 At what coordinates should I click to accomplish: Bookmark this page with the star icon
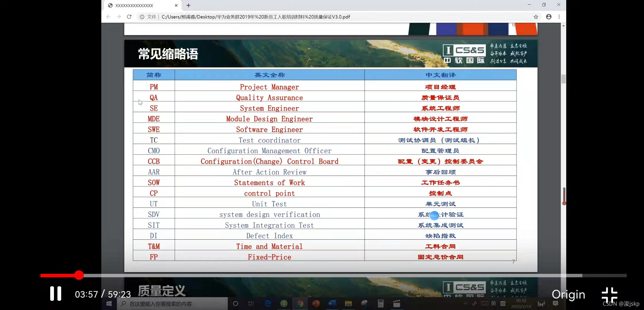pyautogui.click(x=536, y=17)
